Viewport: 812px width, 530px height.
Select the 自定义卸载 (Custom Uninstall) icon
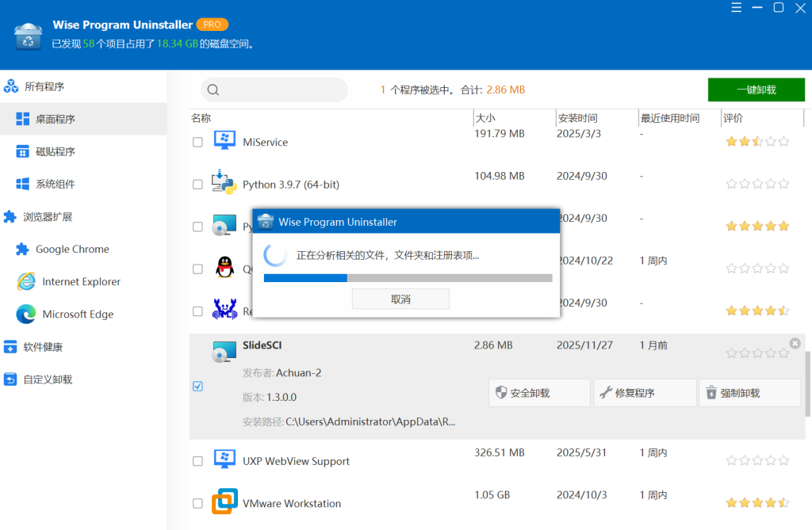coord(11,379)
